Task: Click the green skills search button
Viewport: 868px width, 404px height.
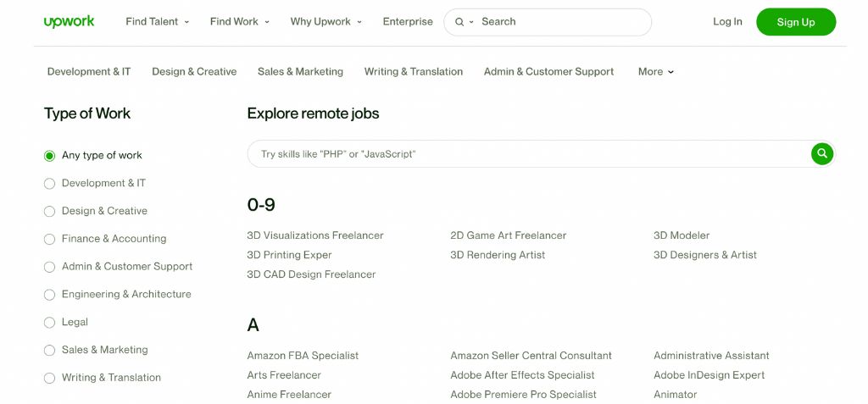Action: (821, 153)
